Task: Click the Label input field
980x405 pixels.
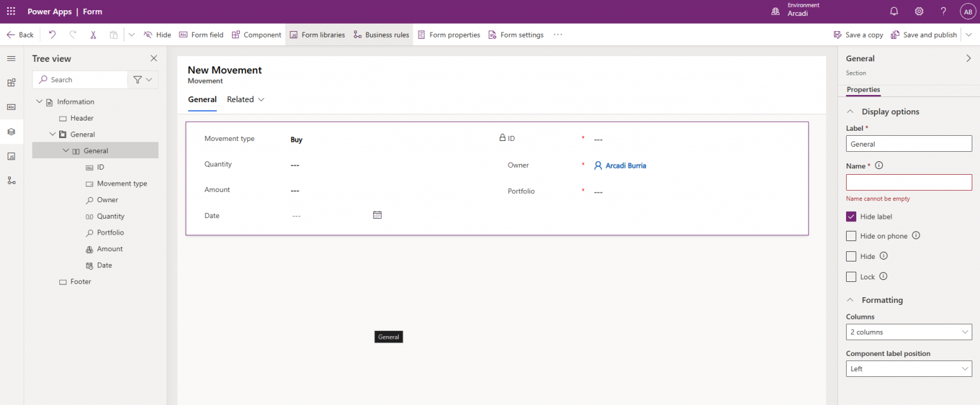Action: tap(909, 144)
